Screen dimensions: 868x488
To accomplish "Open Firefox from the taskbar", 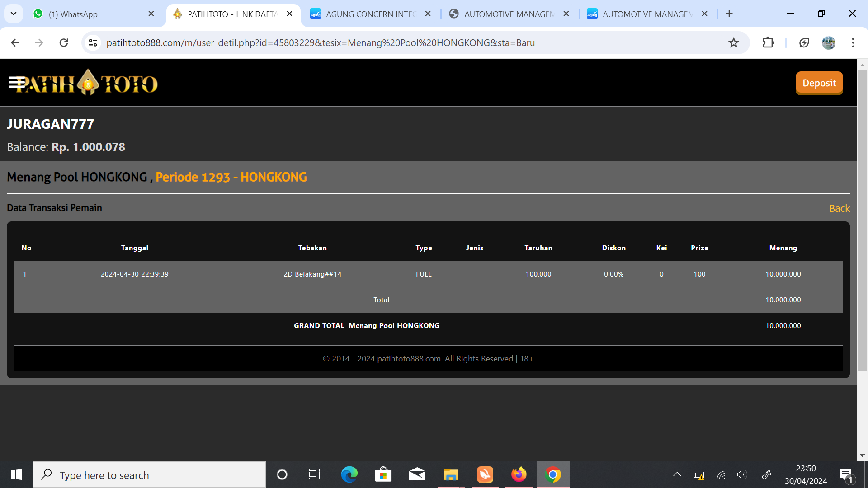I will pos(519,474).
